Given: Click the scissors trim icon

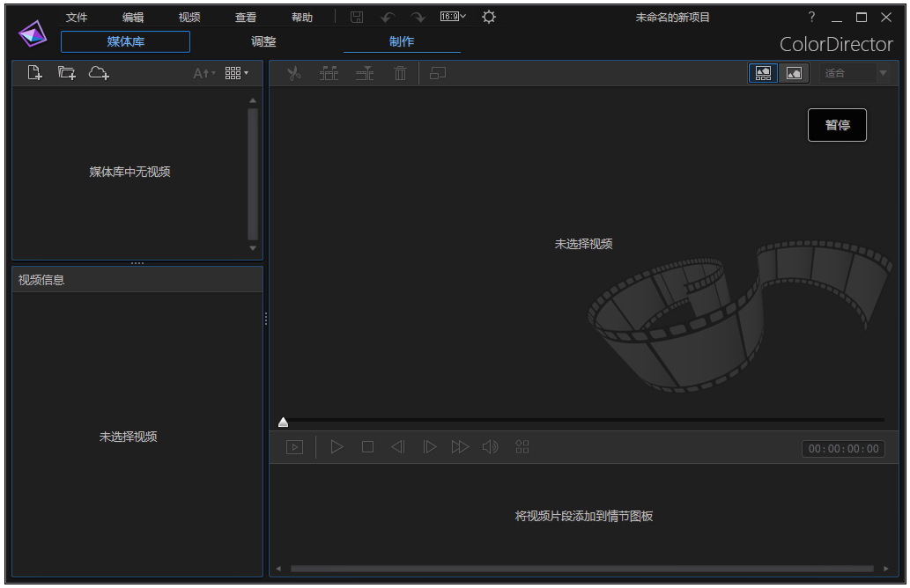Looking at the screenshot, I should click(294, 74).
